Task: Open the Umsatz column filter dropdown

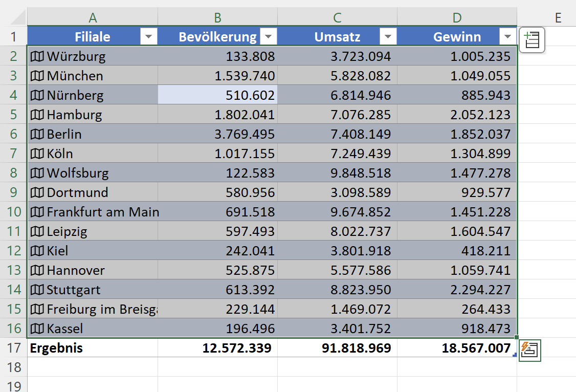Action: point(388,36)
